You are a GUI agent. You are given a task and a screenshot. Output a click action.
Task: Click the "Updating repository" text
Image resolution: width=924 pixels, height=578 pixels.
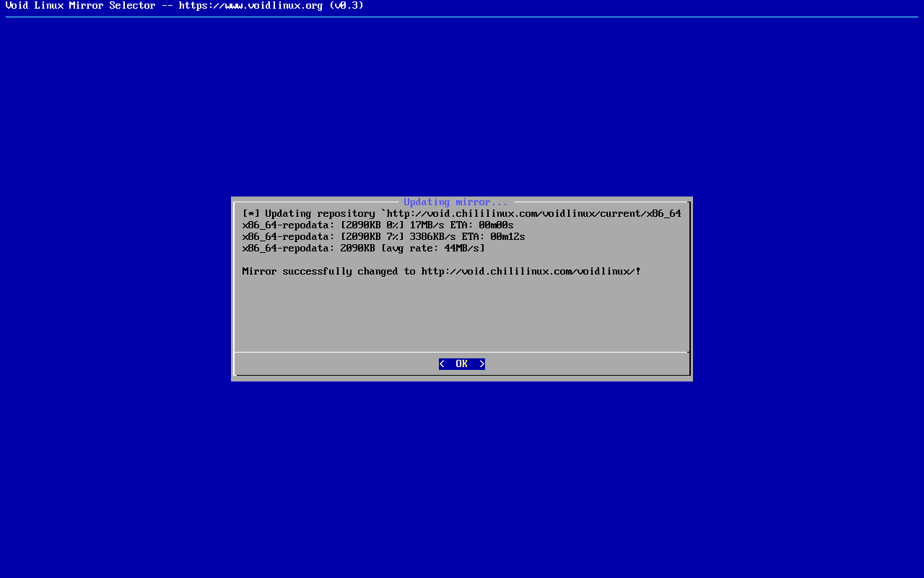[x=320, y=214]
